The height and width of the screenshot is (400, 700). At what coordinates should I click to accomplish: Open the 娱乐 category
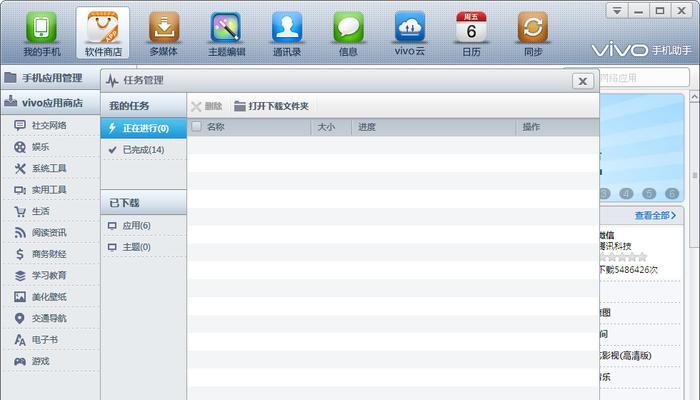pyautogui.click(x=50, y=147)
